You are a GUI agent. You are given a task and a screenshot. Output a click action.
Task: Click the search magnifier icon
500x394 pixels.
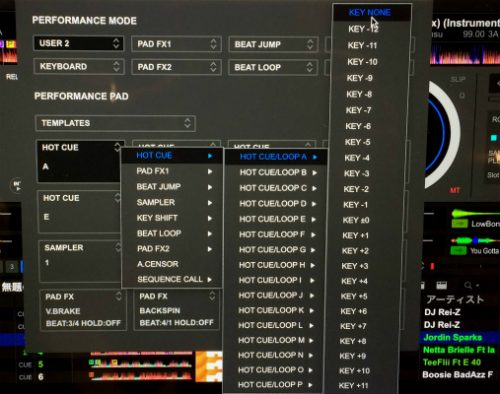point(468,285)
